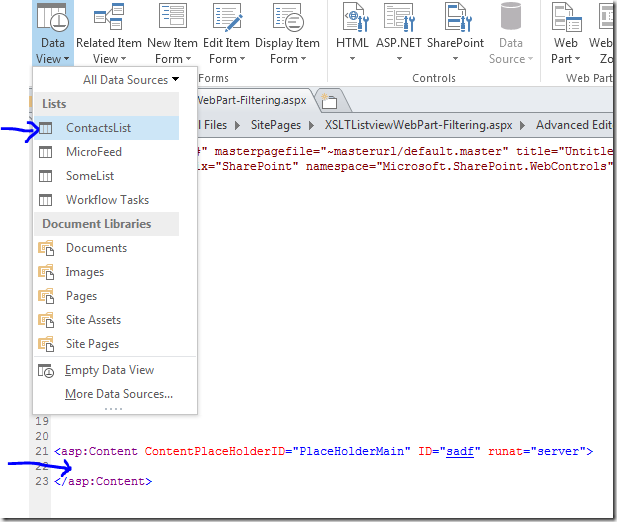Choose MicroFeed list in dropdown
This screenshot has height=522, width=617.
point(93,152)
